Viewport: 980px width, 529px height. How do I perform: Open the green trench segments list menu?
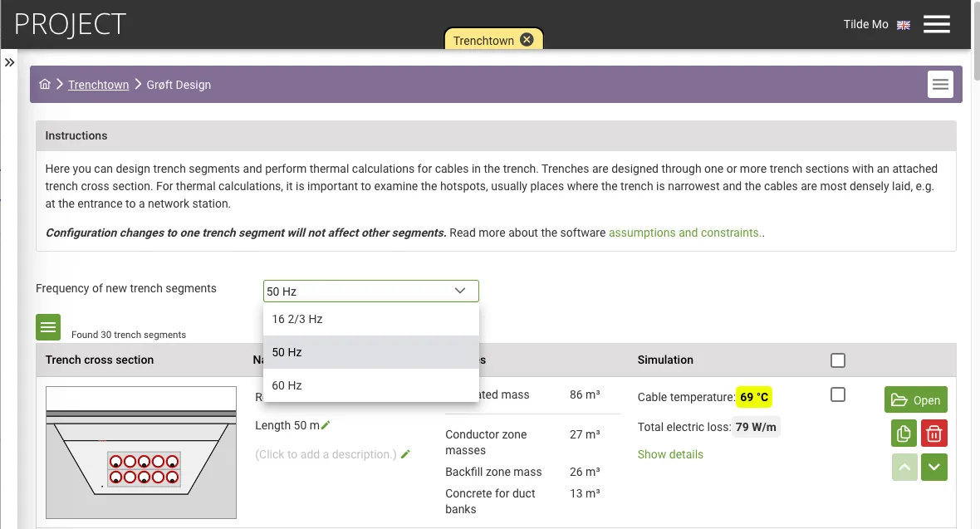tap(48, 327)
